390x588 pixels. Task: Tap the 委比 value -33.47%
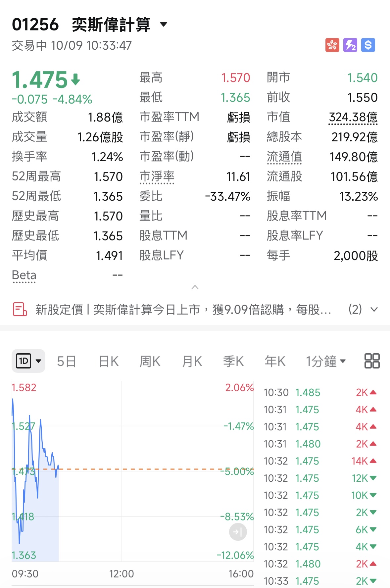click(x=227, y=196)
